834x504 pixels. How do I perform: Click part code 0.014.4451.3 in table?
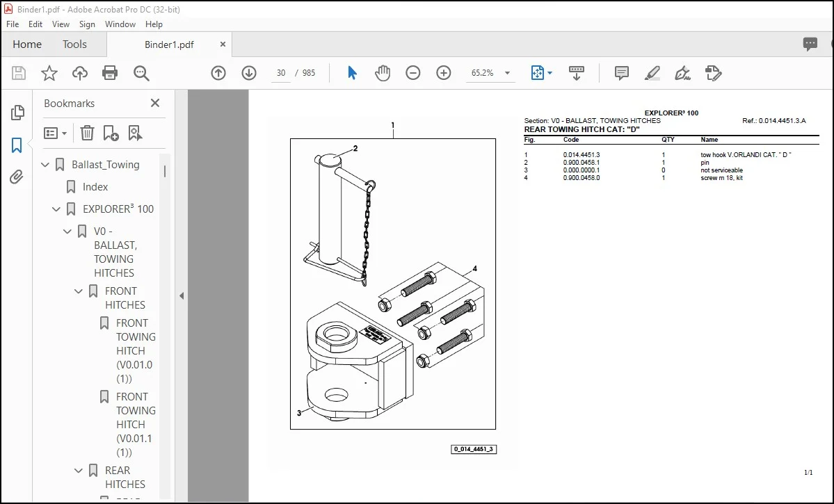pos(582,155)
